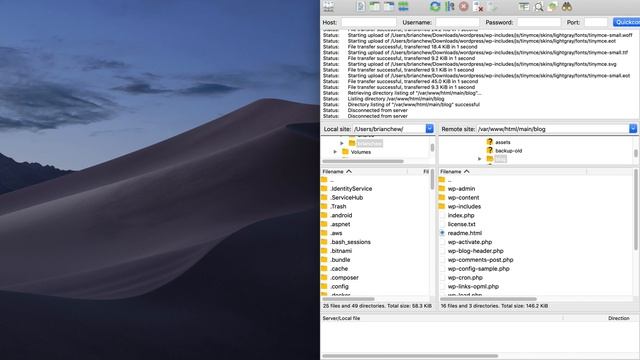Click the Host input field
The image size is (640, 360).
(x=369, y=22)
